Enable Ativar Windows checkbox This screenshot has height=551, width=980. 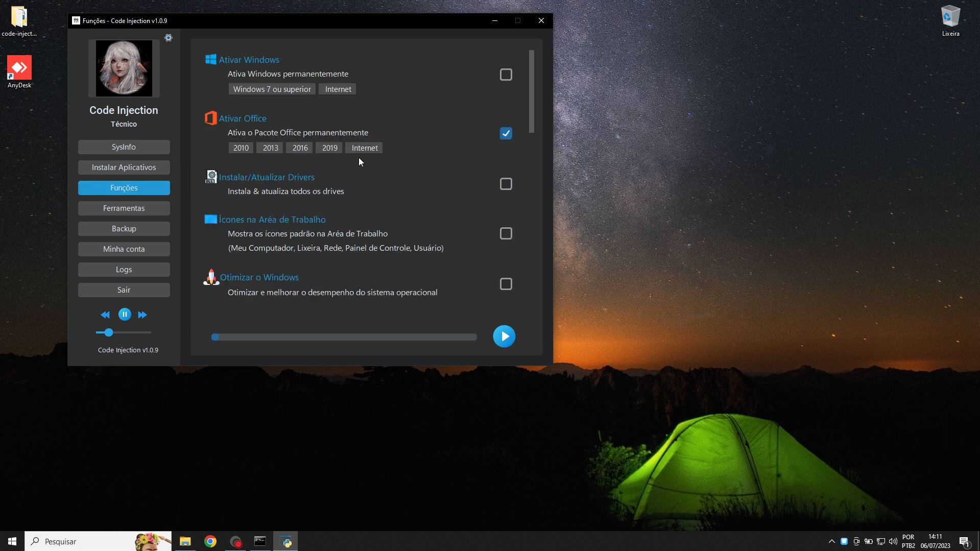tap(506, 75)
